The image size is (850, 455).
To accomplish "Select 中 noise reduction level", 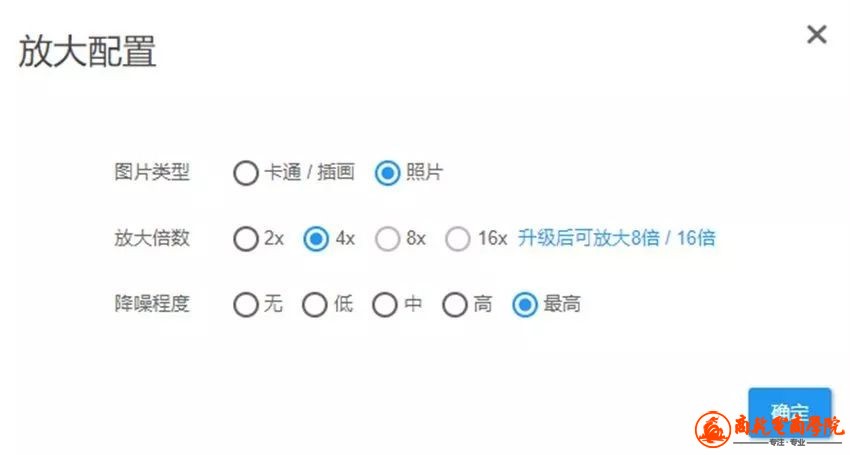I will coord(384,304).
